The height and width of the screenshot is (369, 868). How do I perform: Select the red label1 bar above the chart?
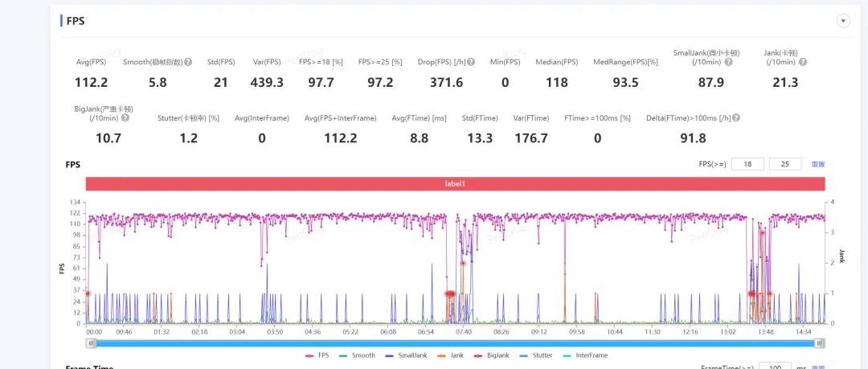[x=455, y=183]
